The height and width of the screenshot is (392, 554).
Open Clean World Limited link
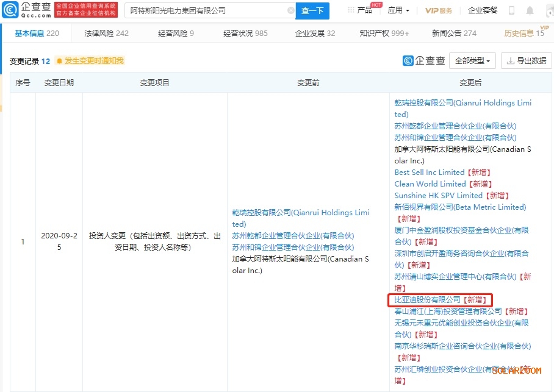click(430, 184)
